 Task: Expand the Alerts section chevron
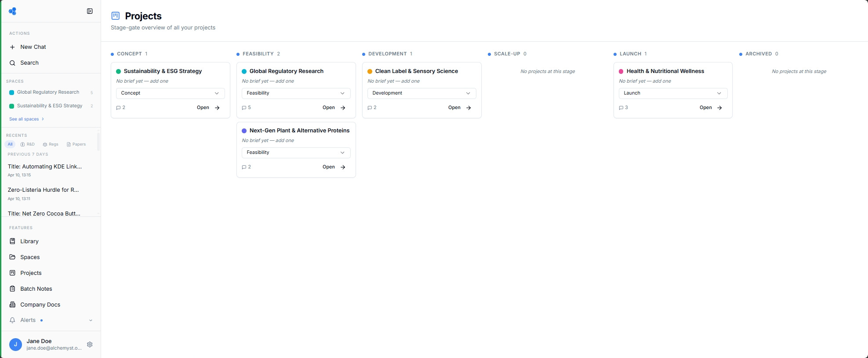pyautogui.click(x=91, y=320)
